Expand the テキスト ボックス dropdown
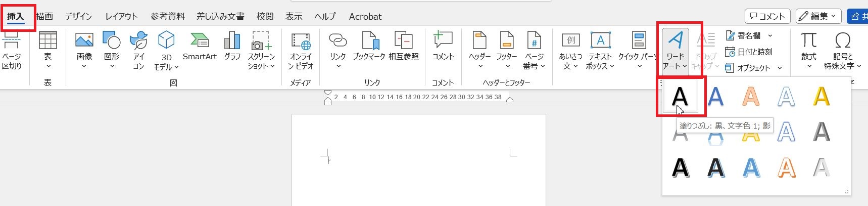 612,66
